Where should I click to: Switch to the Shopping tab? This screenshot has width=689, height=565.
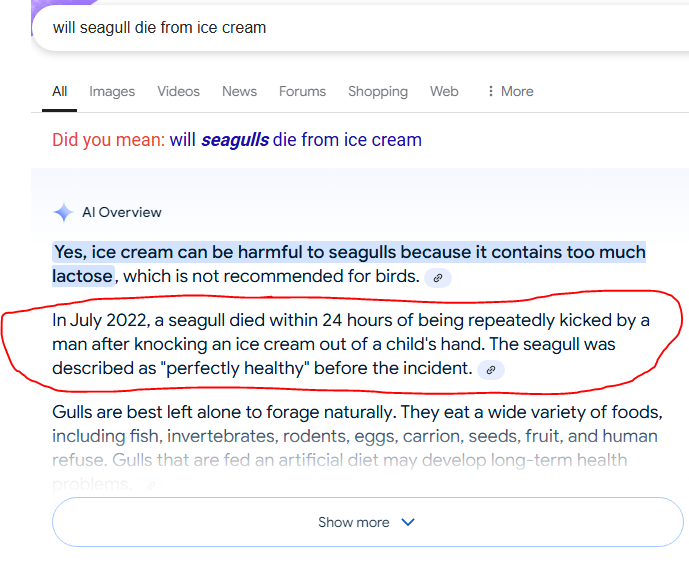click(x=378, y=91)
